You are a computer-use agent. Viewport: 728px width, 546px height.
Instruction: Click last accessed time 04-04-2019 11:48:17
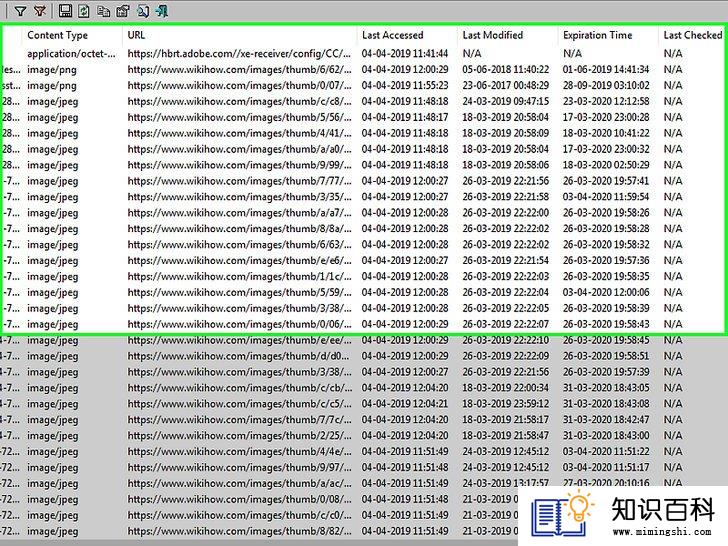pyautogui.click(x=405, y=117)
